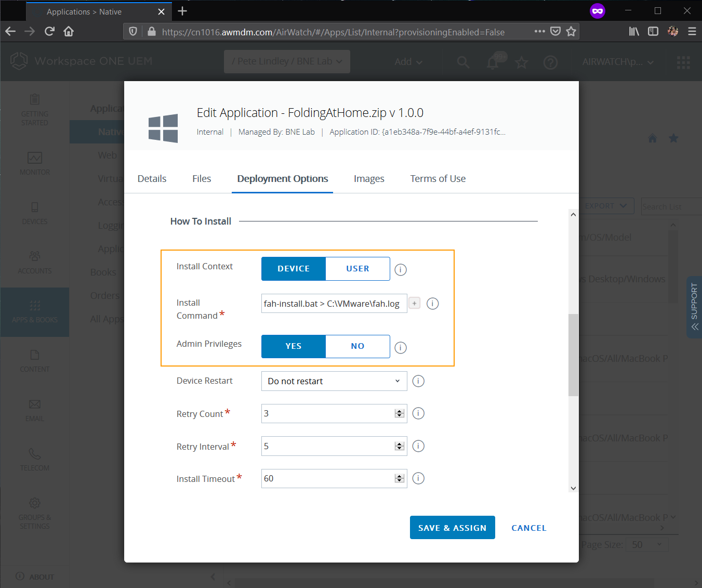Image resolution: width=702 pixels, height=588 pixels.
Task: Click the Install Context info icon
Action: 401,269
